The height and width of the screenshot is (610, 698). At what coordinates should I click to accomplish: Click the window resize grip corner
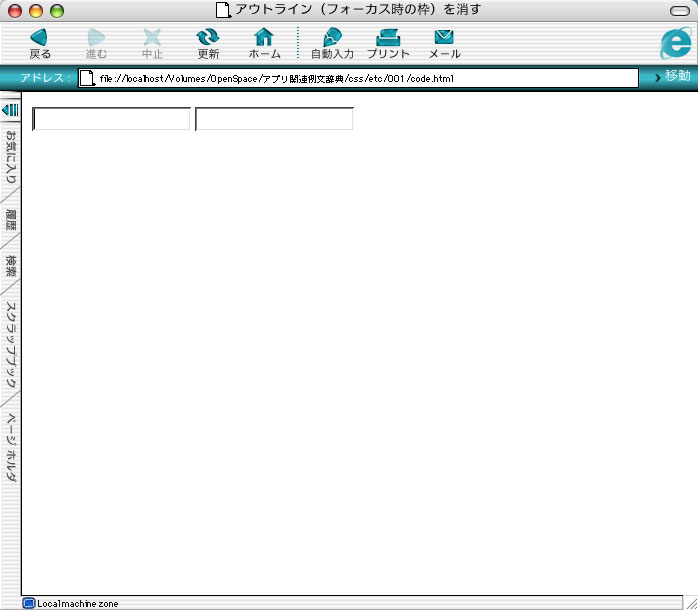690,603
